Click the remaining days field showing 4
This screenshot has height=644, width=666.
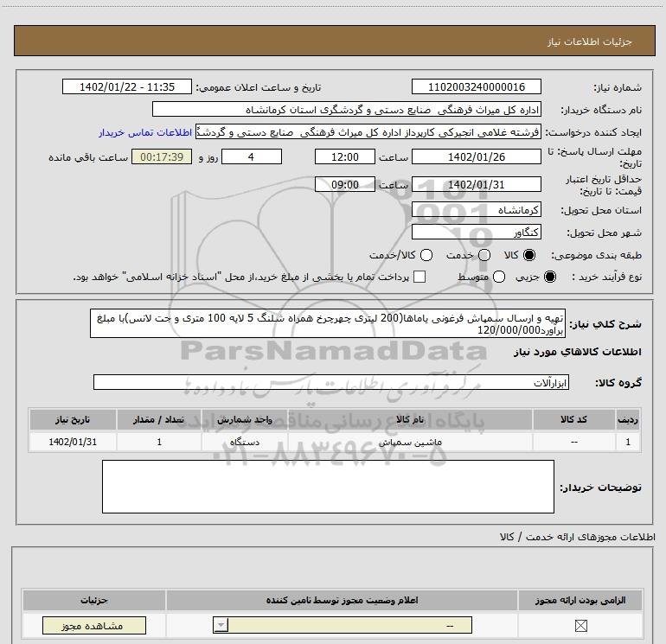(x=252, y=156)
